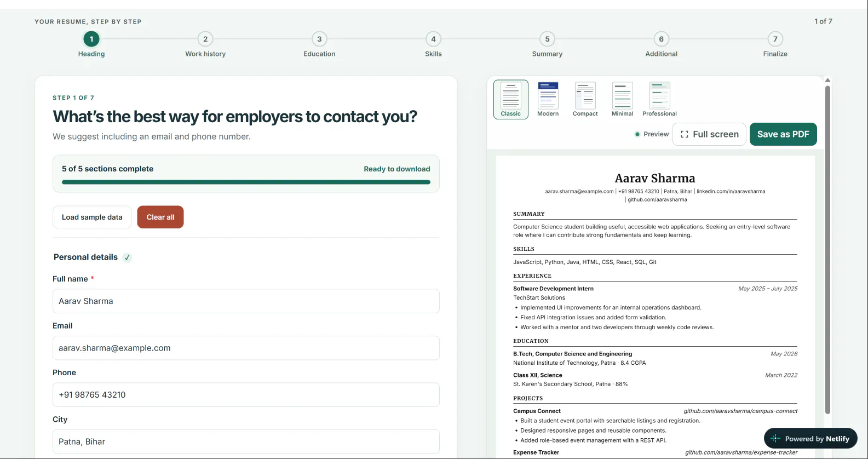This screenshot has width=868, height=459.
Task: Click the scrollbar up arrow in preview
Action: point(827,81)
